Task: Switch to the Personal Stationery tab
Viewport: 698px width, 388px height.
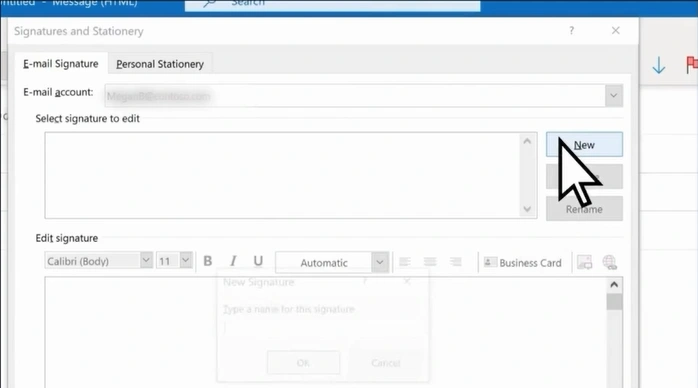Action: 160,64
